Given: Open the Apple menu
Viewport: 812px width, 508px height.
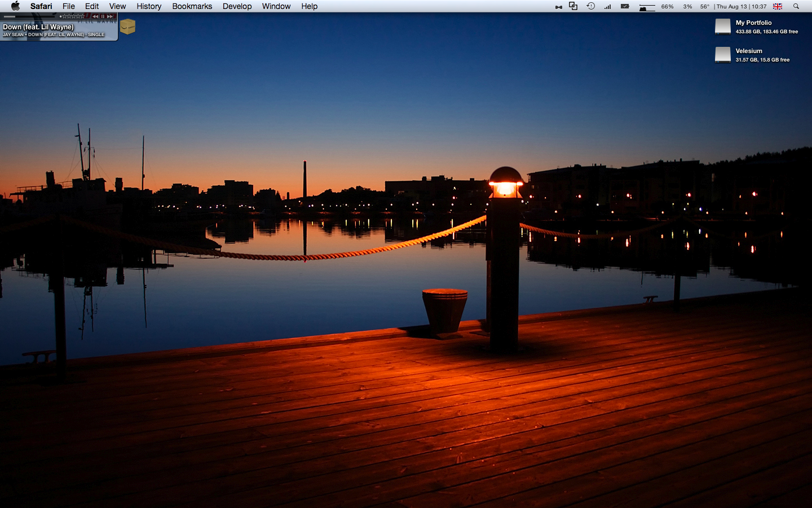Looking at the screenshot, I should click(x=16, y=6).
